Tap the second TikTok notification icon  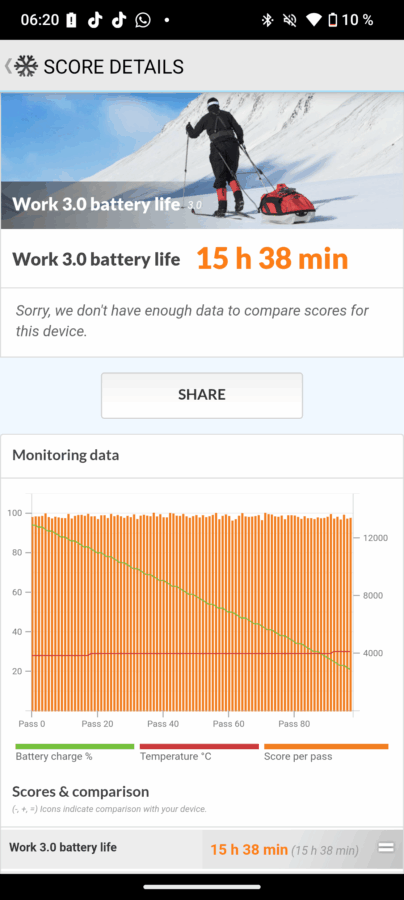(x=118, y=20)
